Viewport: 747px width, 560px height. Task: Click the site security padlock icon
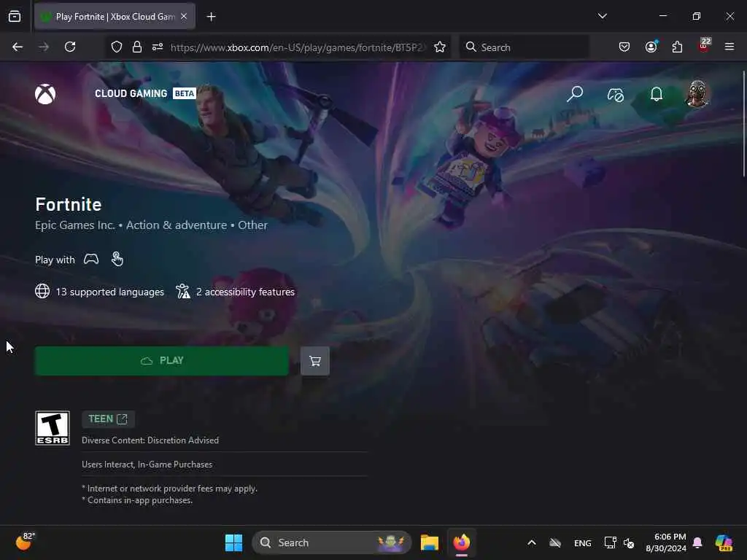click(137, 47)
